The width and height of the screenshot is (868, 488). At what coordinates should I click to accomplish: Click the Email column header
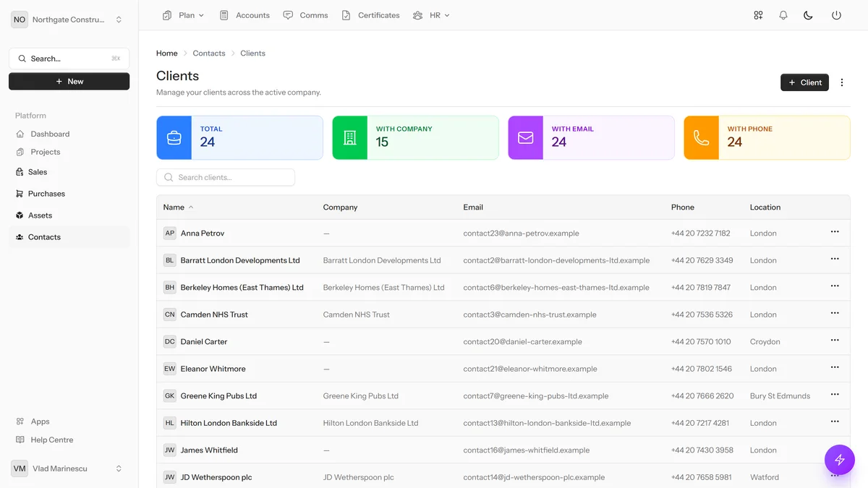473,207
